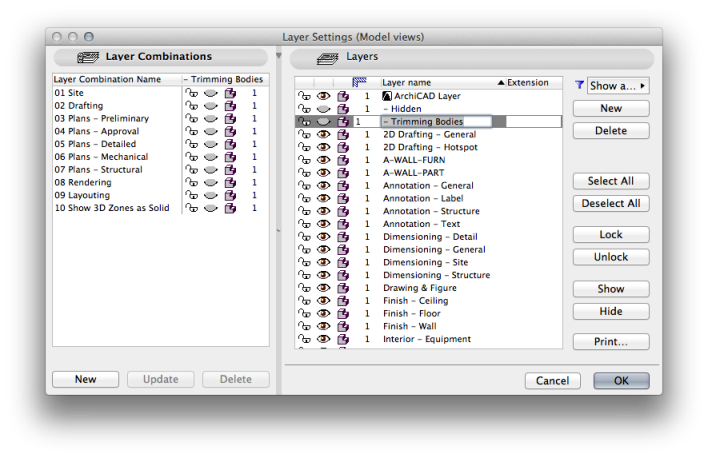The width and height of the screenshot is (708, 458).
Task: Switch wireframe/solid icon for Trimming Bodies layer
Action: point(343,122)
